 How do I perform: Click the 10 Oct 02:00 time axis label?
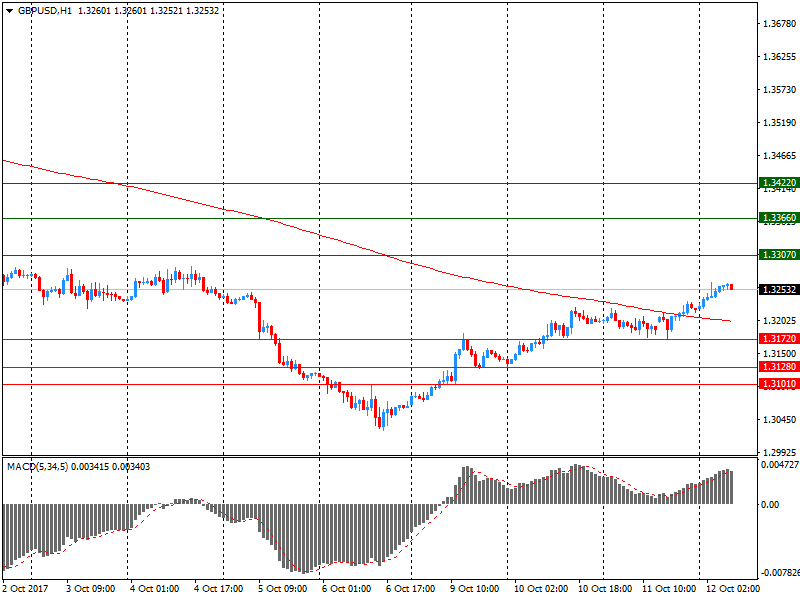point(541,588)
